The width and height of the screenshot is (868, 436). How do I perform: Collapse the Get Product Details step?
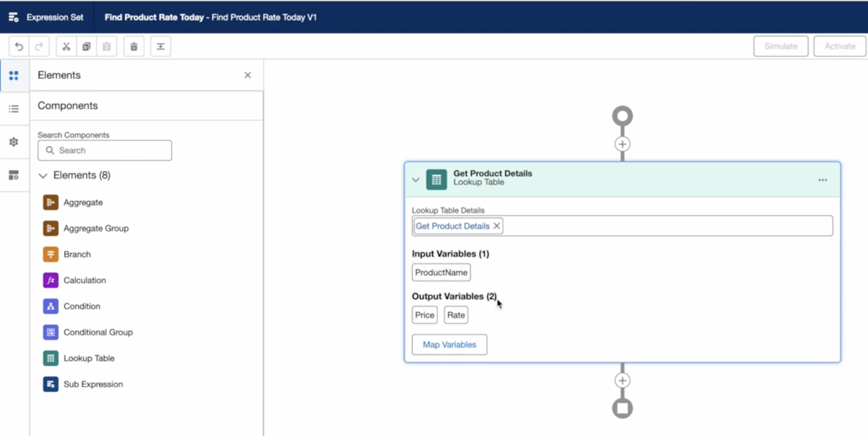[415, 179]
